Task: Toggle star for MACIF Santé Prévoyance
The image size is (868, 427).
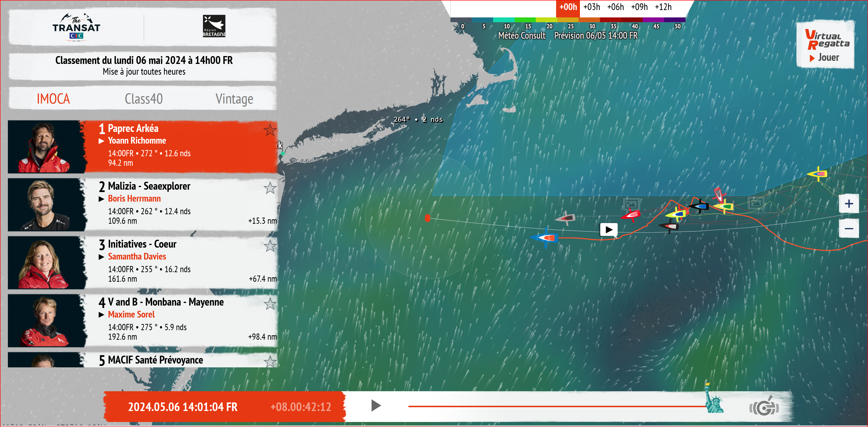Action: click(270, 361)
